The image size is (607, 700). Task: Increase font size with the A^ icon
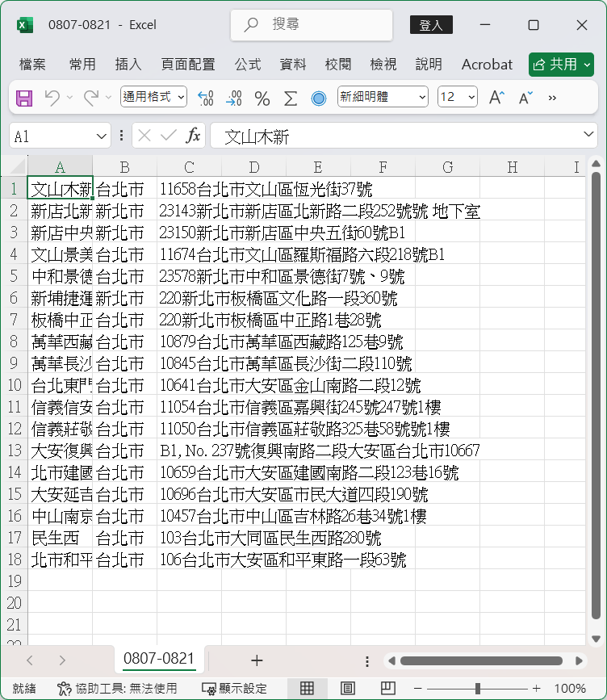tap(496, 98)
